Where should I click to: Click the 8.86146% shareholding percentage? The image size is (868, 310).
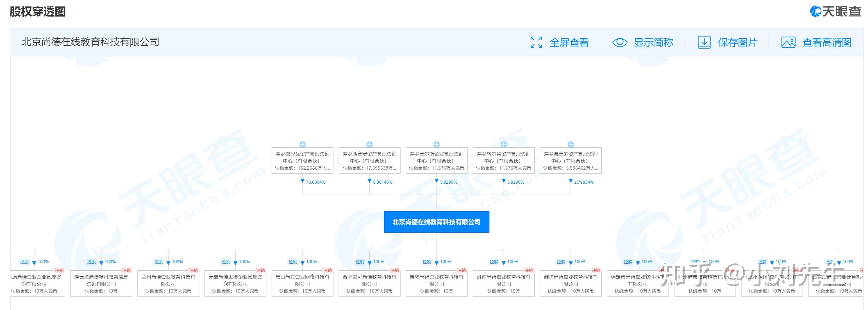[383, 182]
